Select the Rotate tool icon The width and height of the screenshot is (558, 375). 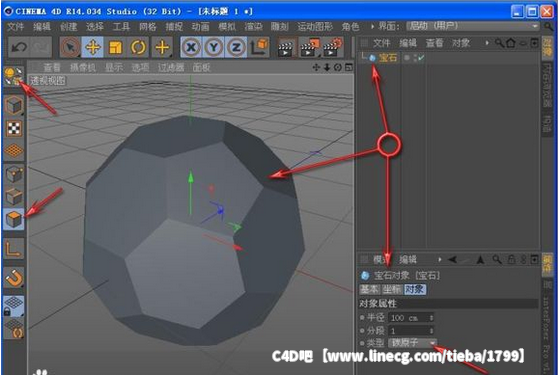point(138,47)
